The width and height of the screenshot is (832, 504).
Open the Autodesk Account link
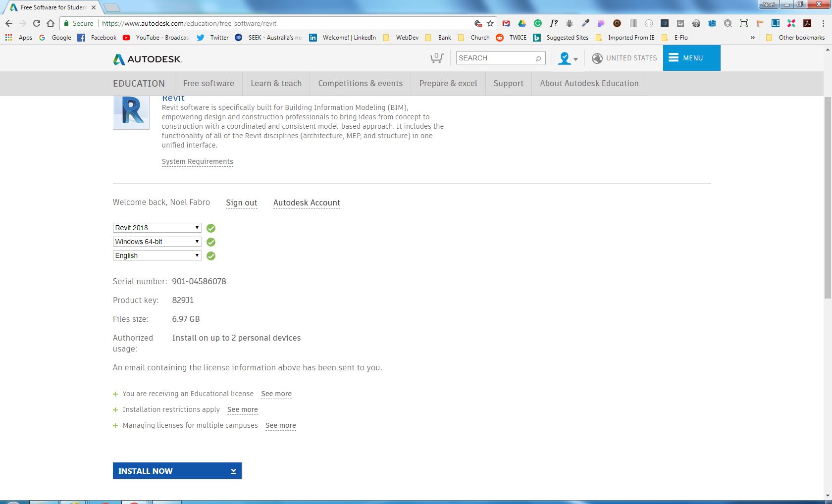click(307, 202)
